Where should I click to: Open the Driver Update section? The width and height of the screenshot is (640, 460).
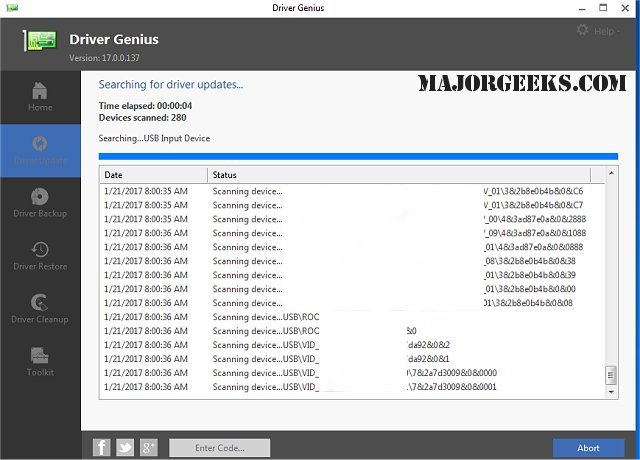tap(40, 151)
